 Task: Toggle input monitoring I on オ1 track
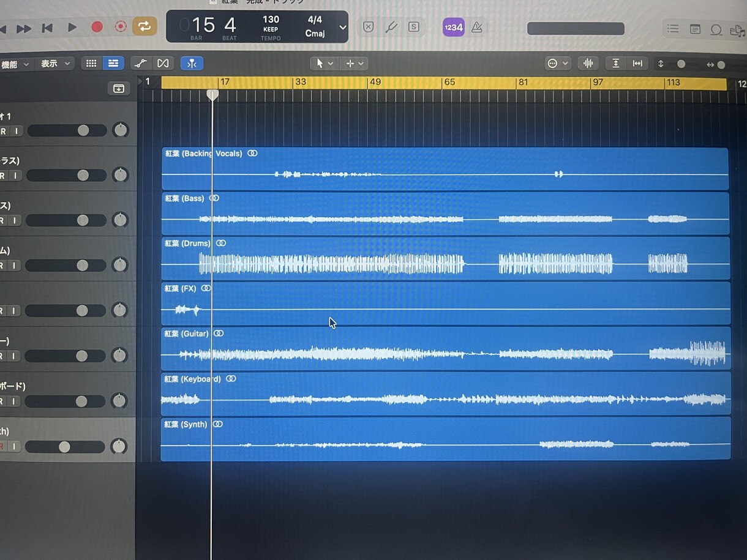click(16, 131)
